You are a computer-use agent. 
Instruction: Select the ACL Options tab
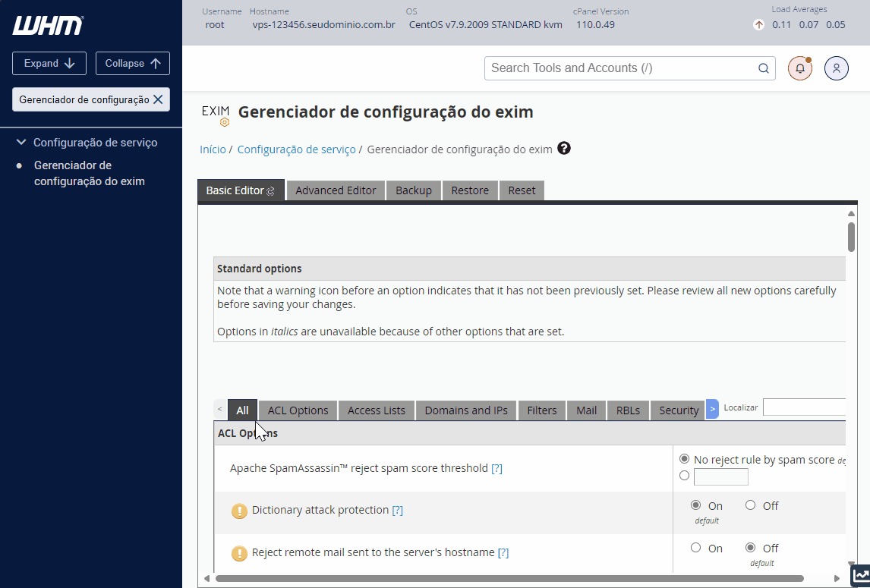[x=298, y=410]
